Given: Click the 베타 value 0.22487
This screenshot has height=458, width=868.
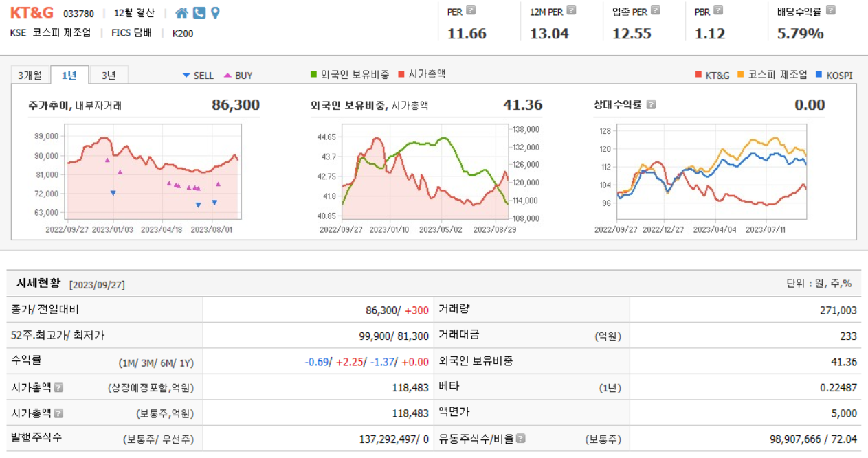Looking at the screenshot, I should point(838,387).
